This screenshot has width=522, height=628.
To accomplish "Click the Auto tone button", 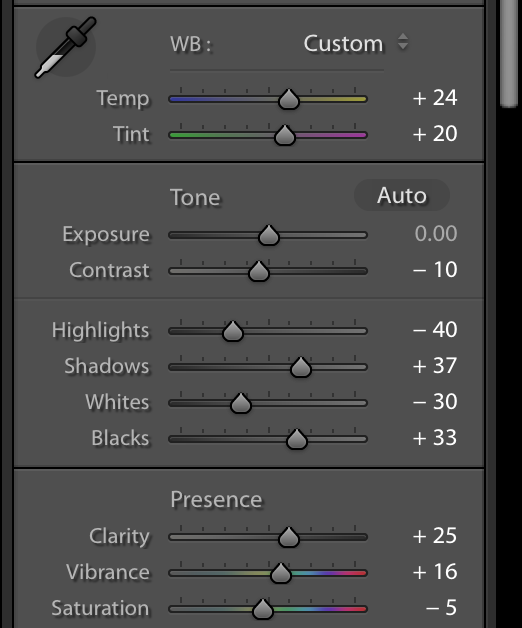I will [x=402, y=195].
